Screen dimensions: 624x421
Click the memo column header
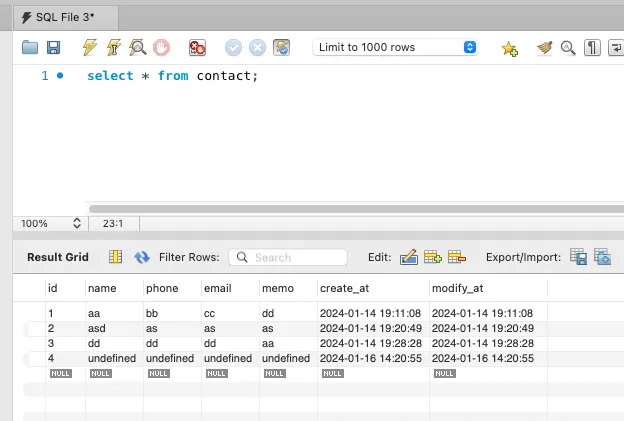289,288
